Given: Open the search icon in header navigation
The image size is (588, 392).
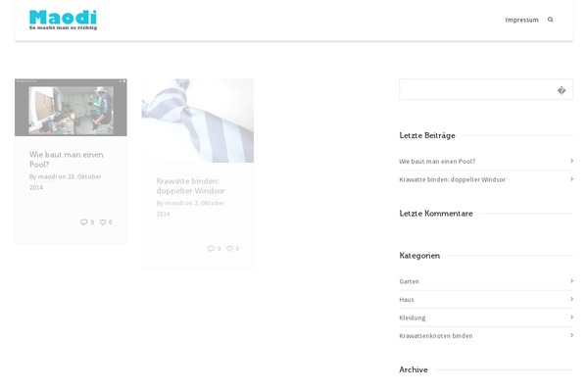Looking at the screenshot, I should coord(550,20).
